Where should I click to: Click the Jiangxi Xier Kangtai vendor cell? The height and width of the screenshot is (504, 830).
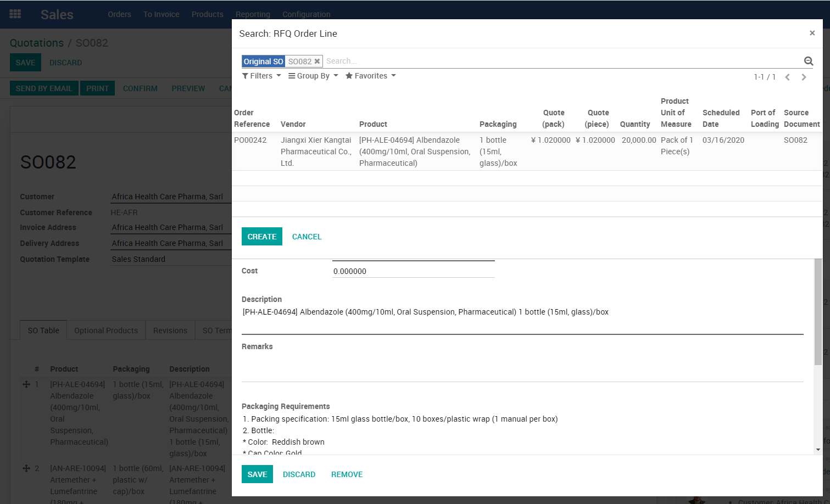[x=316, y=152]
